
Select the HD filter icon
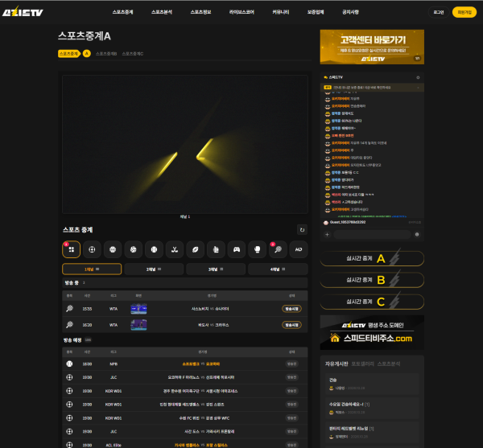299,249
